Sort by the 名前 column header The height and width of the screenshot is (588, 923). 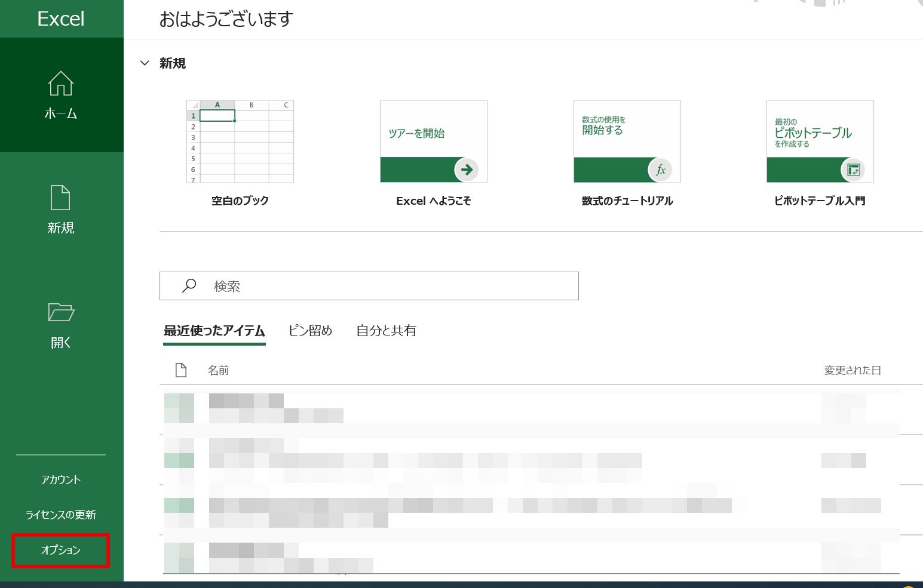click(x=219, y=370)
